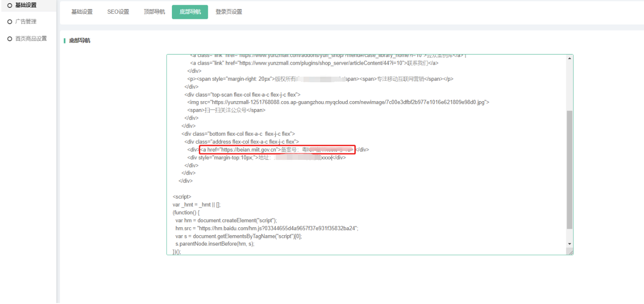This screenshot has height=304, width=644.
Task: Open the 顶部导航 tab
Action: coord(154,12)
